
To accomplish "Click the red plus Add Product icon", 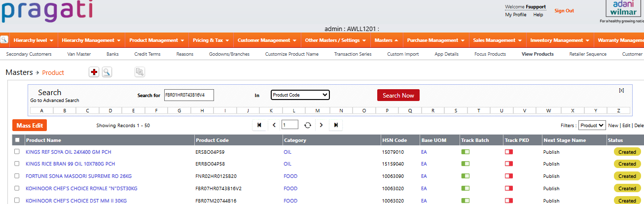I will pos(94,72).
